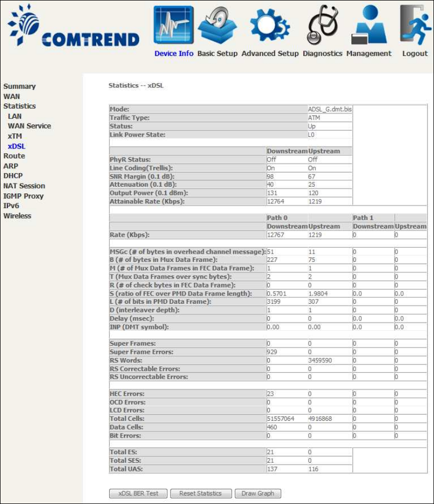
Task: Click upstream S ratio value 1.9804
Action: pos(318,293)
